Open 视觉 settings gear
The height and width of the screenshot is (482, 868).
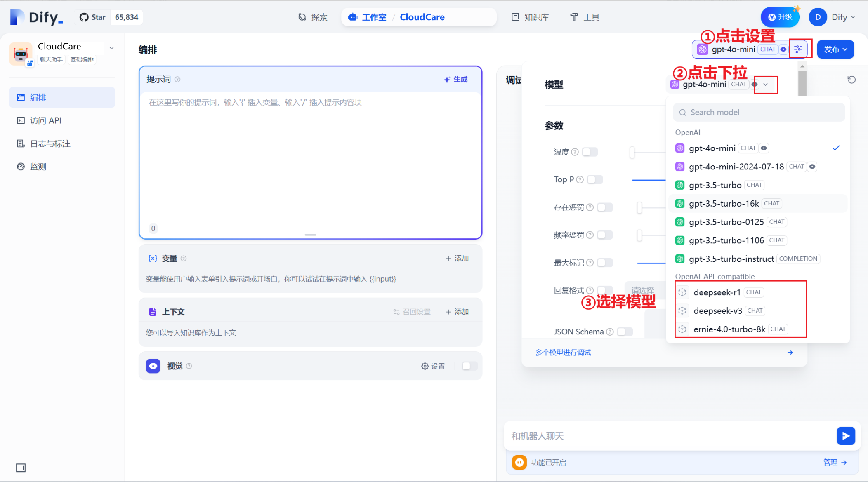click(x=433, y=366)
